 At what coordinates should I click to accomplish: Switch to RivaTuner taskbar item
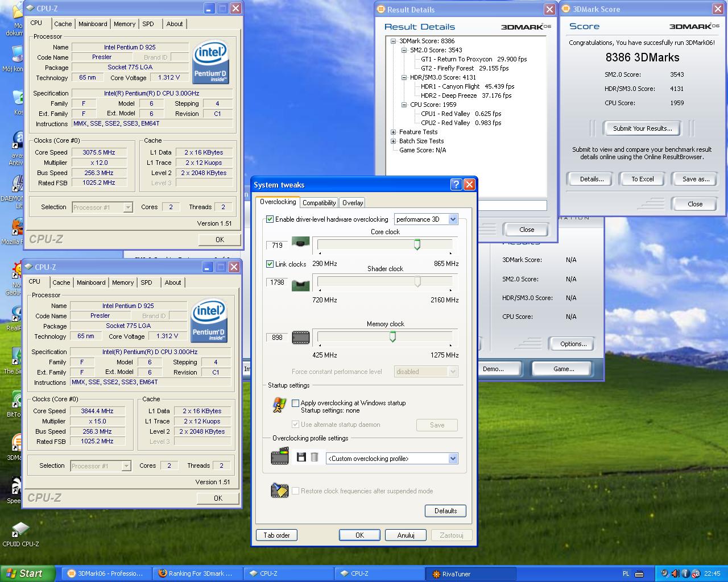471,573
